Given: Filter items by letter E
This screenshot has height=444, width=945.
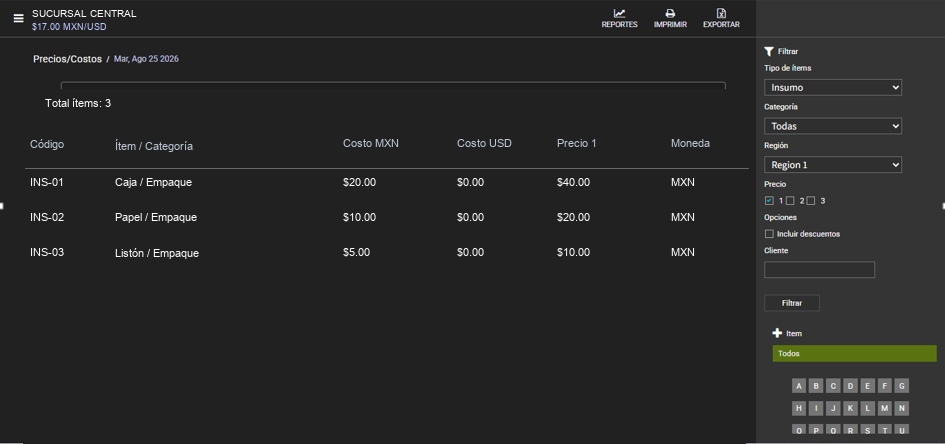Looking at the screenshot, I should pos(868,386).
